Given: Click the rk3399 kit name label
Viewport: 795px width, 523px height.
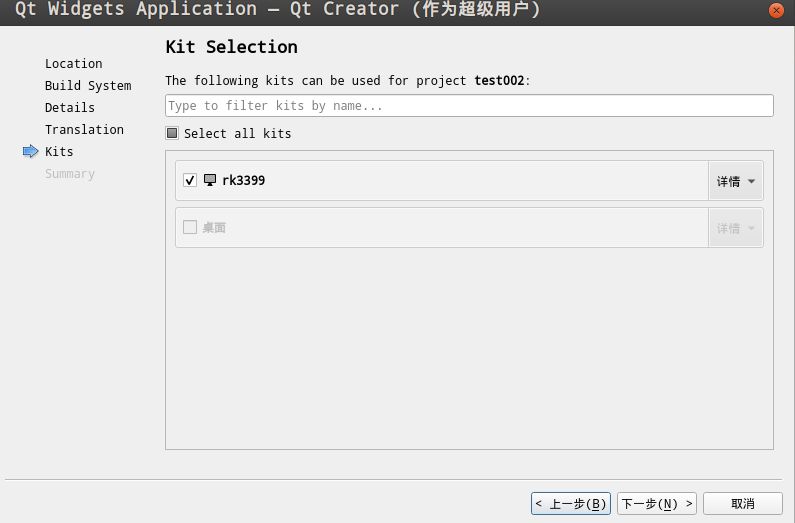Looking at the screenshot, I should [244, 181].
